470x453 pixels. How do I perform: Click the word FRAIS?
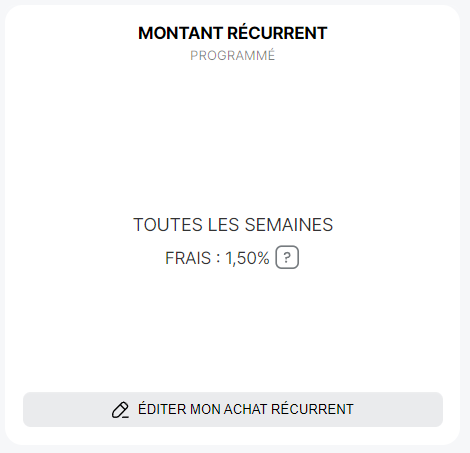(x=188, y=258)
